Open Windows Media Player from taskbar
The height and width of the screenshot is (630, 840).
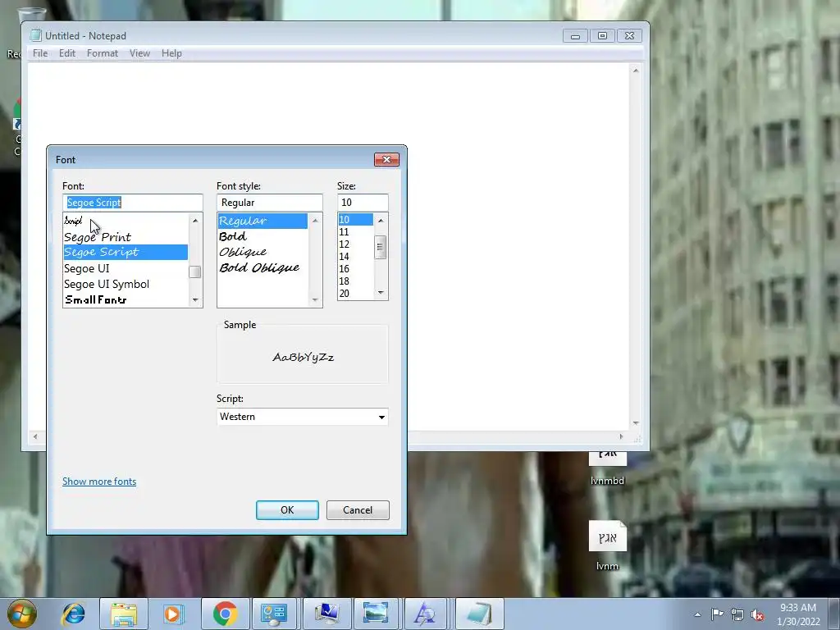pyautogui.click(x=173, y=614)
